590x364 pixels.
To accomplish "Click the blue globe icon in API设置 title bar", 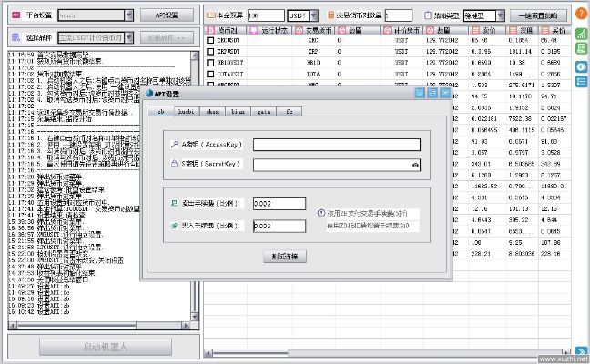I will [149, 93].
